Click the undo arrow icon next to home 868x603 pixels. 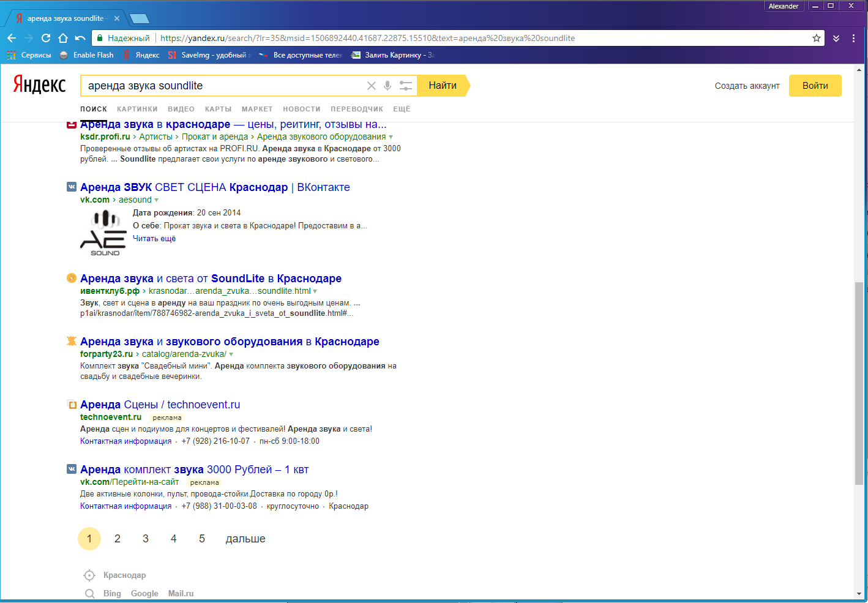click(x=80, y=38)
